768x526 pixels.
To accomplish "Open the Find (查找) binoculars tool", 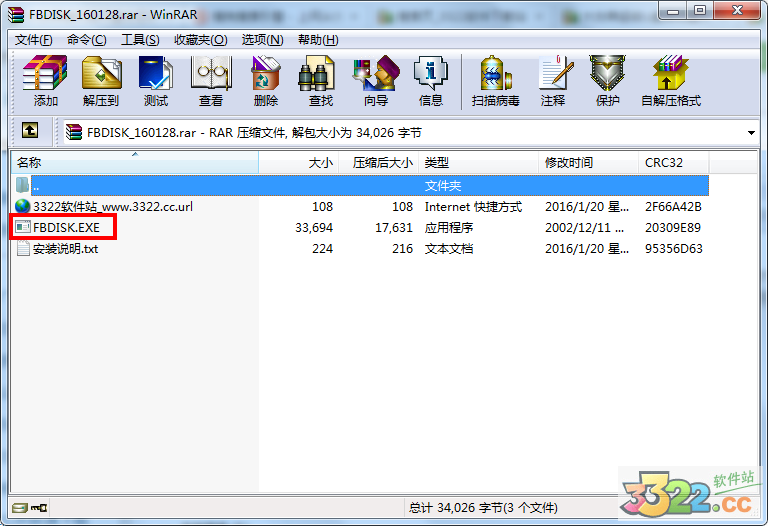I will pyautogui.click(x=320, y=80).
